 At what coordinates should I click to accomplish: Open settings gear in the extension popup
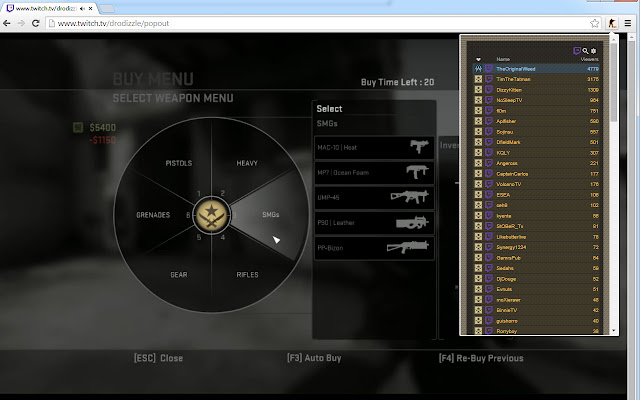tap(593, 51)
